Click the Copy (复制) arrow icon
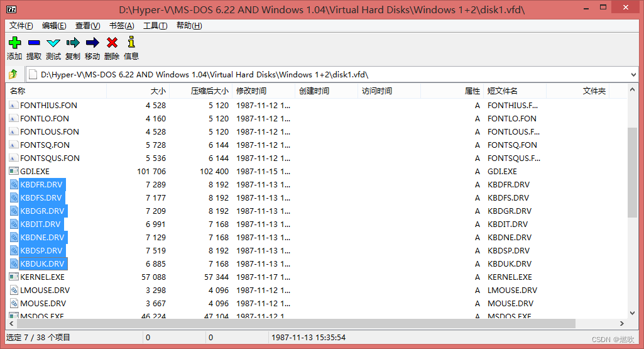Screen dimensions: 644x349 pyautogui.click(x=73, y=42)
